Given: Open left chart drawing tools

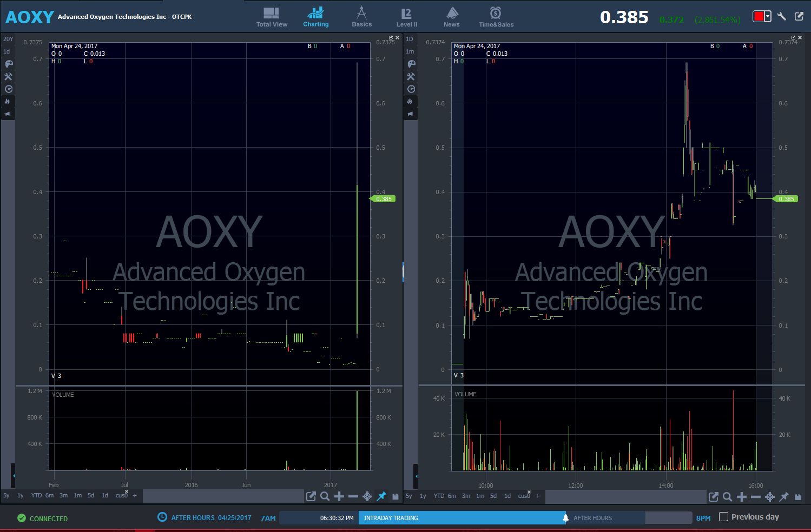Looking at the screenshot, I should (x=9, y=77).
